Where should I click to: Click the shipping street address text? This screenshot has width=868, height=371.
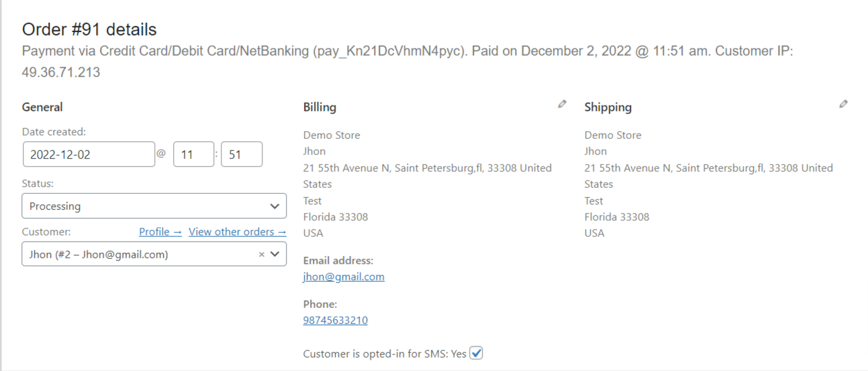tap(708, 168)
